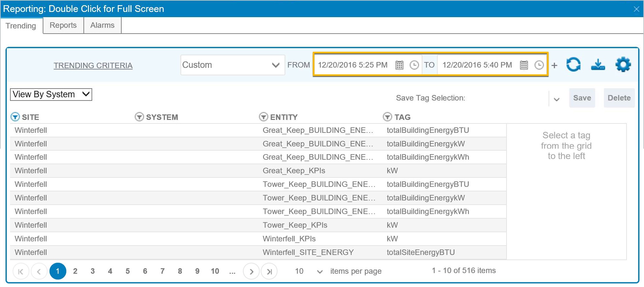Open the FROM date calendar picker
This screenshot has width=644, height=287.
pos(399,65)
